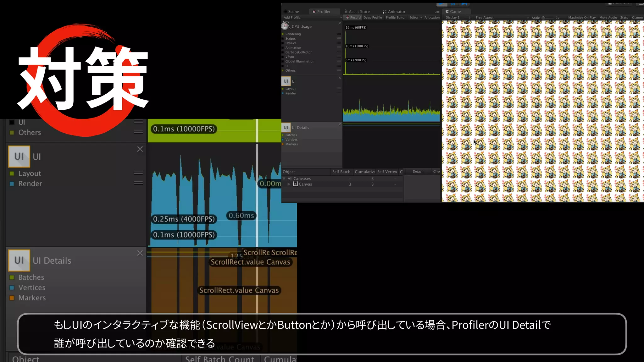Close the UI module in small Profiler window
This screenshot has width=644, height=362.
pos(340,78)
